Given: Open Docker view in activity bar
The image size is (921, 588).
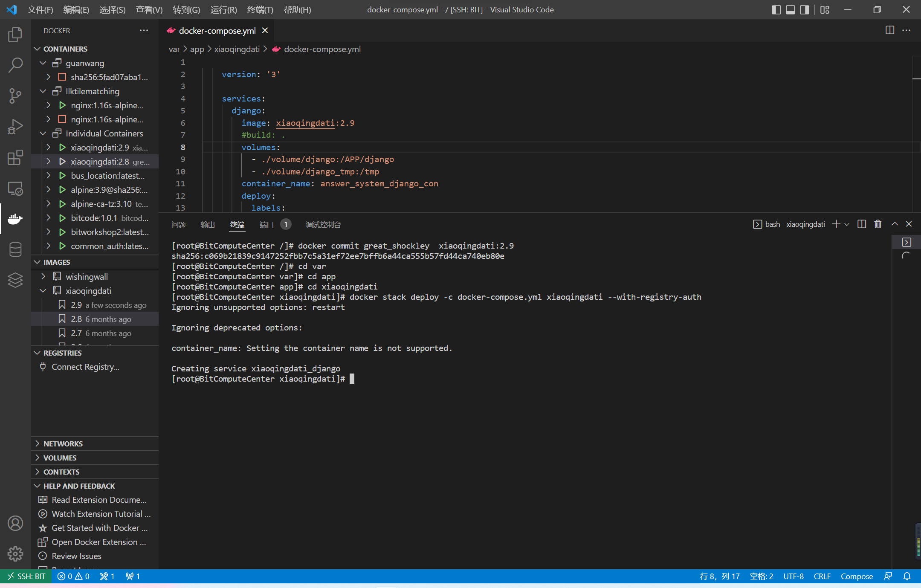Looking at the screenshot, I should coord(15,219).
